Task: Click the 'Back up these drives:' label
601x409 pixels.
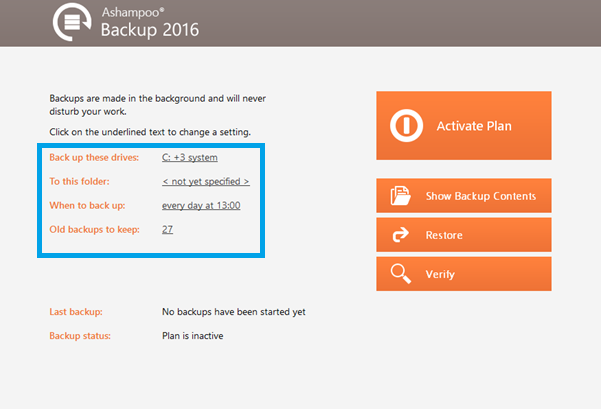Action: click(x=94, y=158)
